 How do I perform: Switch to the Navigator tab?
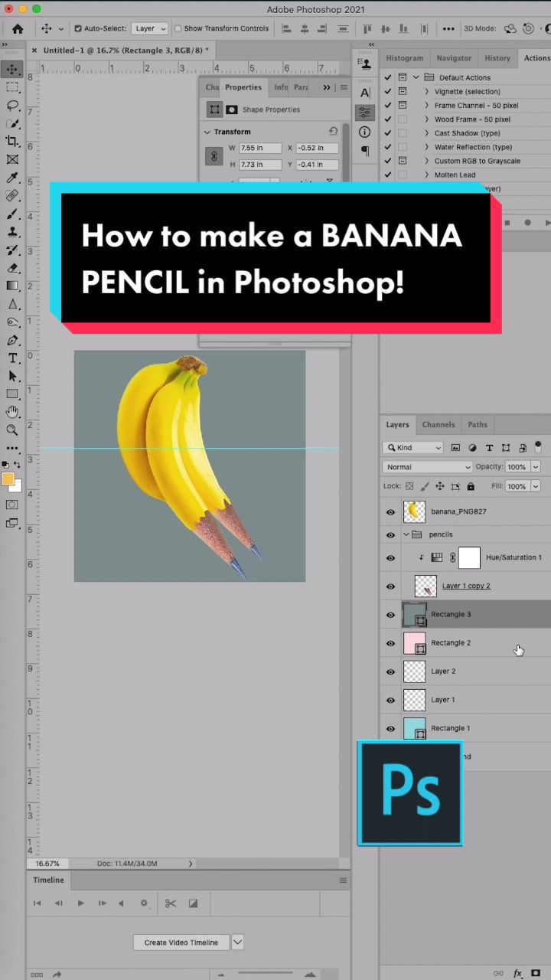click(x=454, y=58)
